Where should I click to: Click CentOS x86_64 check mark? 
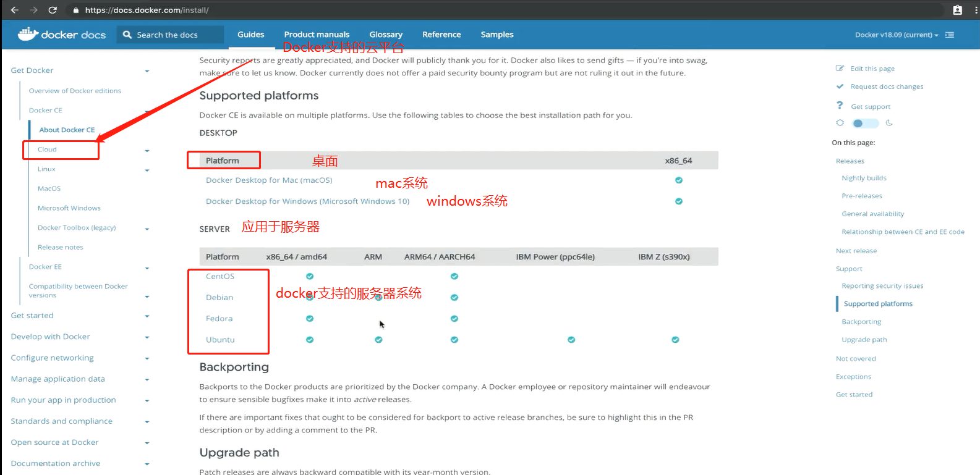310,276
